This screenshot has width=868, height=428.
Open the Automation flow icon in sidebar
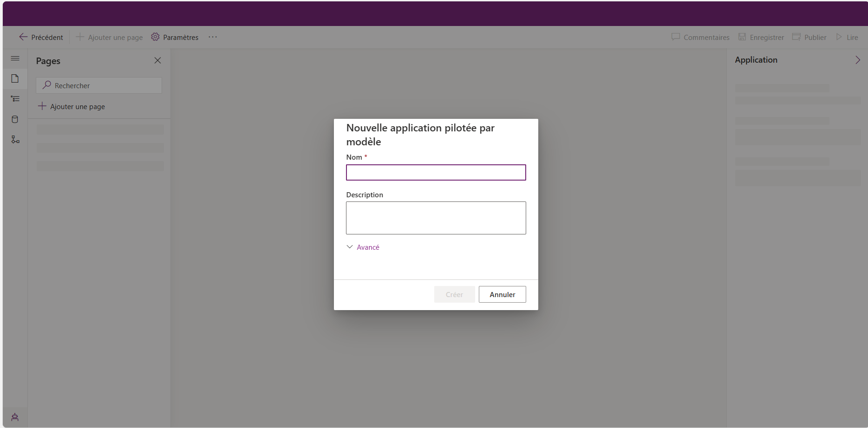[15, 140]
